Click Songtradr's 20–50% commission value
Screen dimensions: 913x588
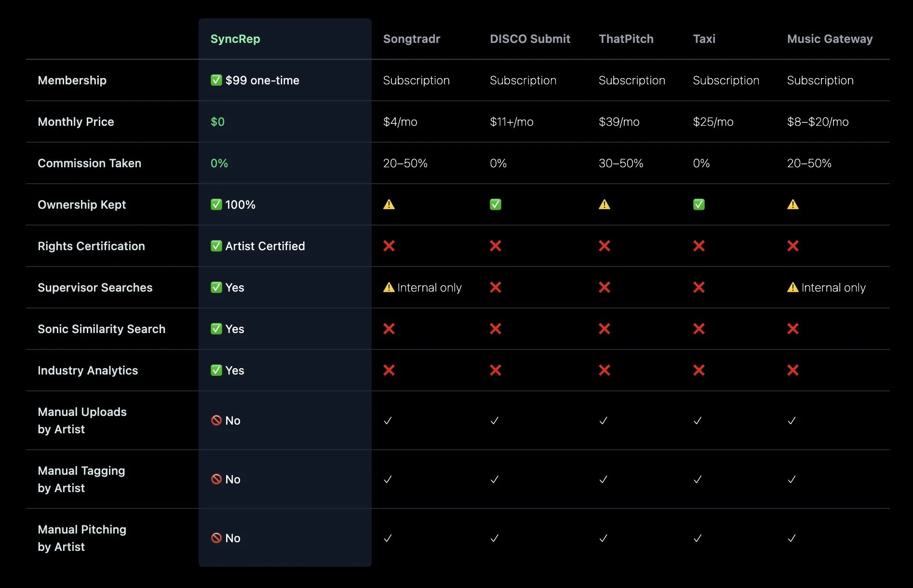click(x=405, y=163)
